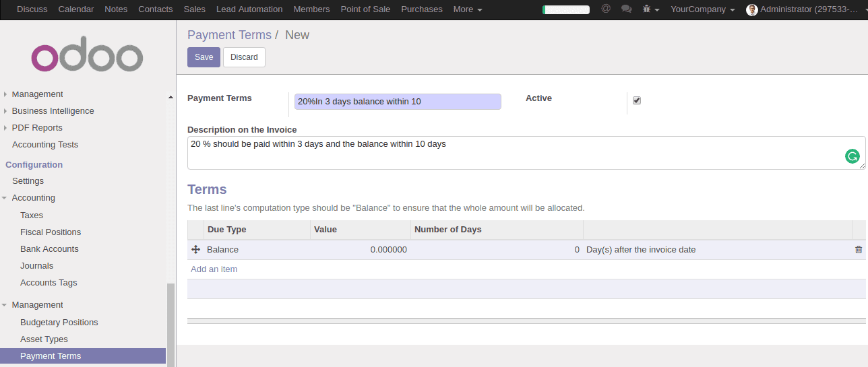Viewport: 868px width, 367px height.
Task: Open the More menu dropdown
Action: tap(468, 9)
